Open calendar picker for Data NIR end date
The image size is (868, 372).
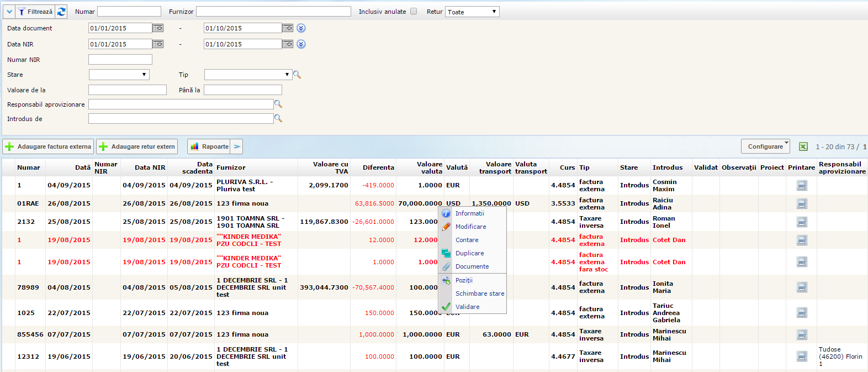tap(288, 44)
